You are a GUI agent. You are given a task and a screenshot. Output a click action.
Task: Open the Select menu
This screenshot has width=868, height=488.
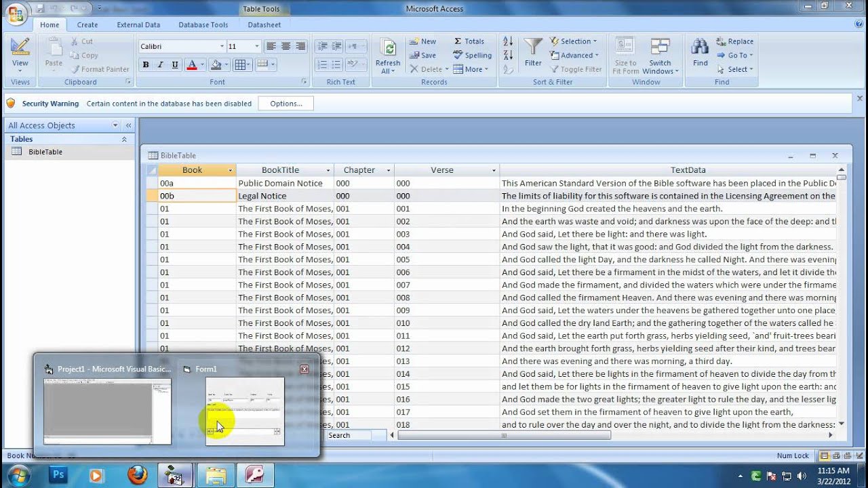[734, 69]
